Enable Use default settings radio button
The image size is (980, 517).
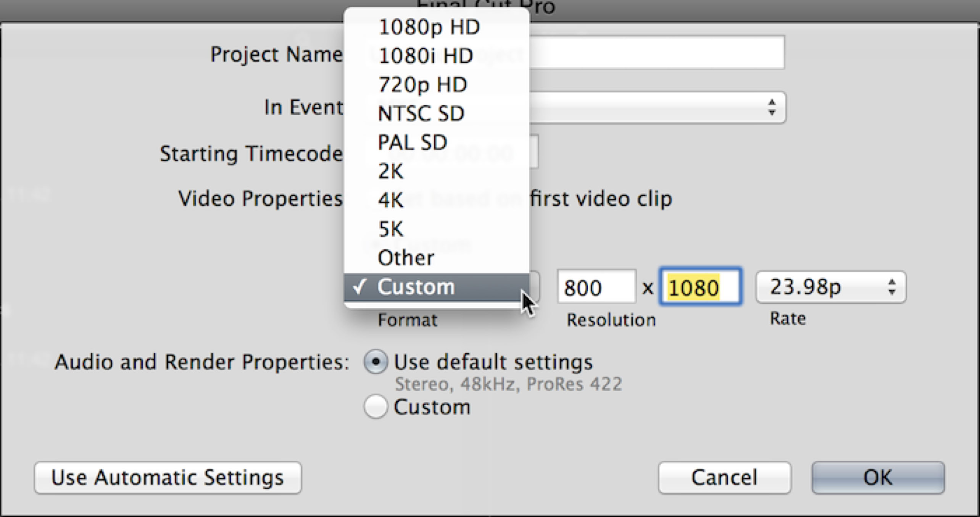[x=376, y=361]
